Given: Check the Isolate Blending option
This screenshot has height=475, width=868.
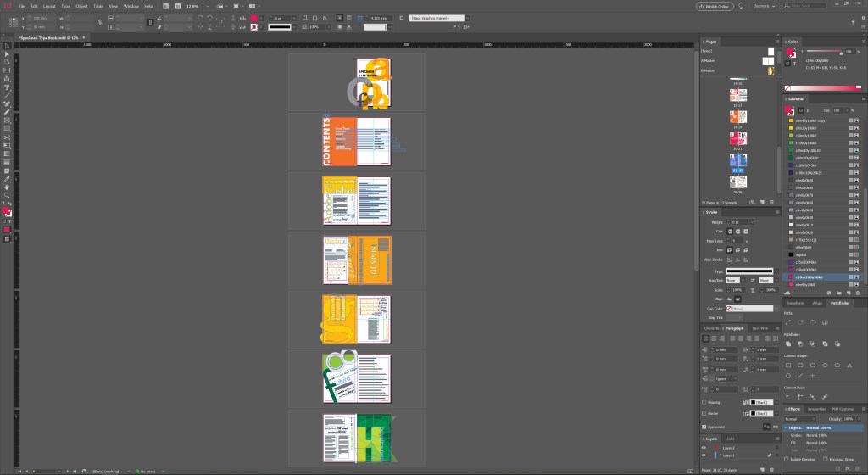Looking at the screenshot, I should pyautogui.click(x=786, y=459).
